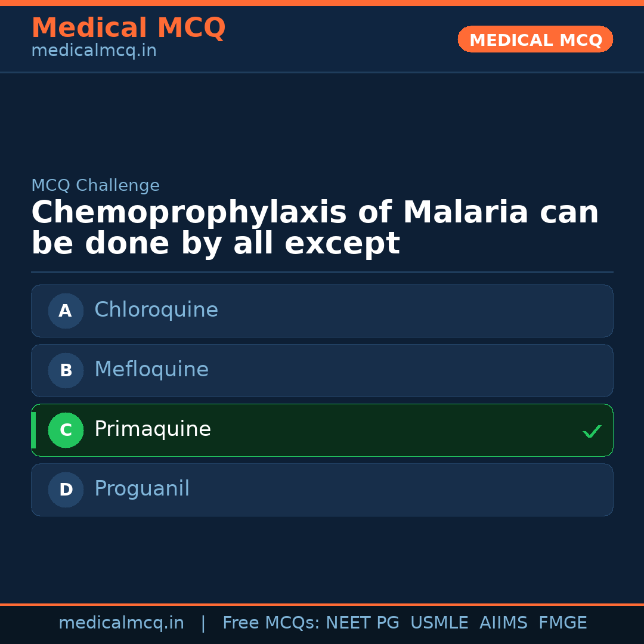Viewport: 644px width, 644px height.
Task: Click the NEET PG footer label
Action: (x=363, y=623)
